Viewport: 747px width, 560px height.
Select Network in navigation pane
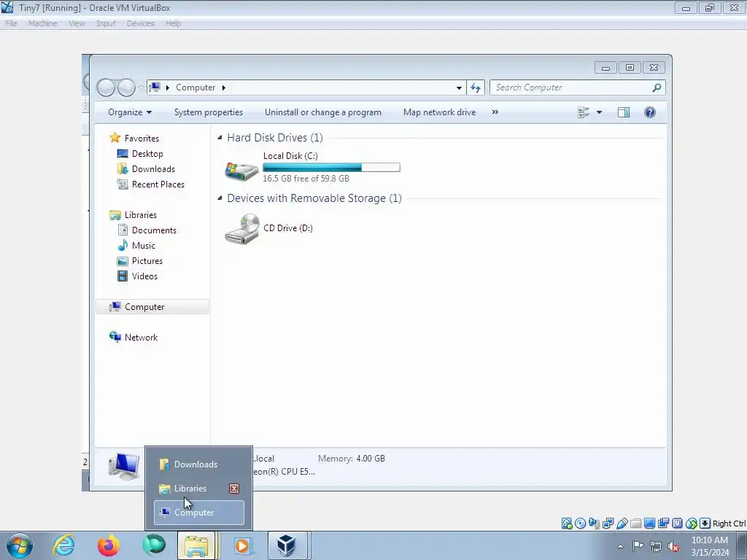(141, 337)
